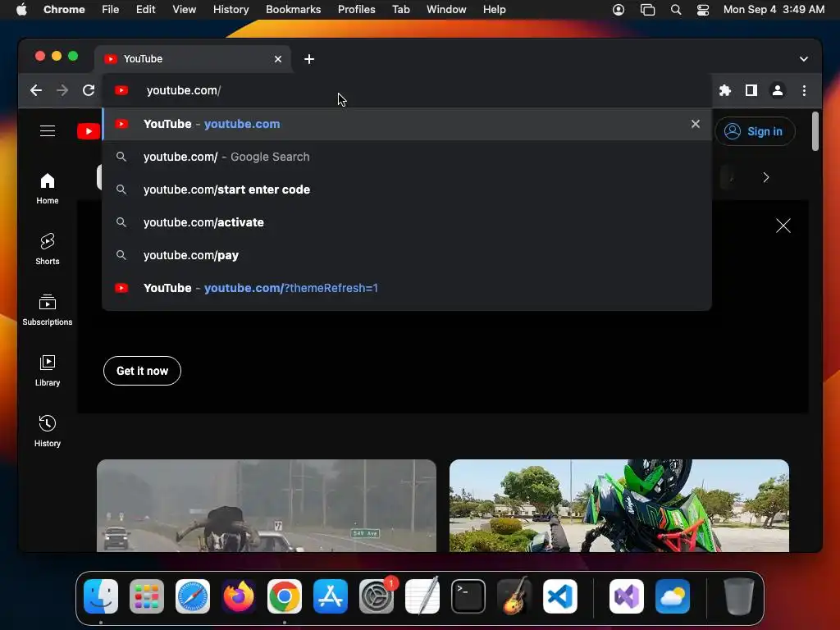Click the screen mirroring menu bar icon

pos(647,10)
